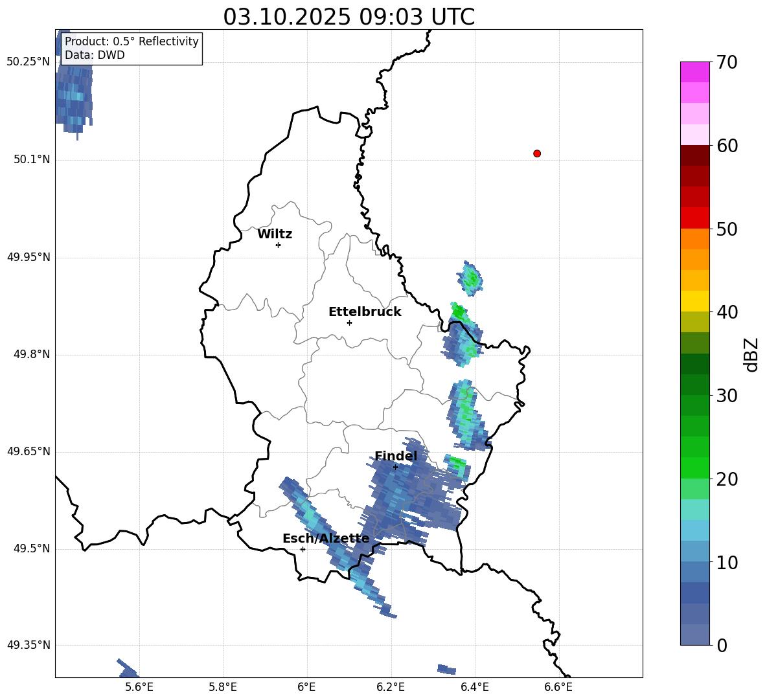Click the echo at the bottom edge near 5.6°E
This screenshot has width=767, height=700.
pos(128,668)
